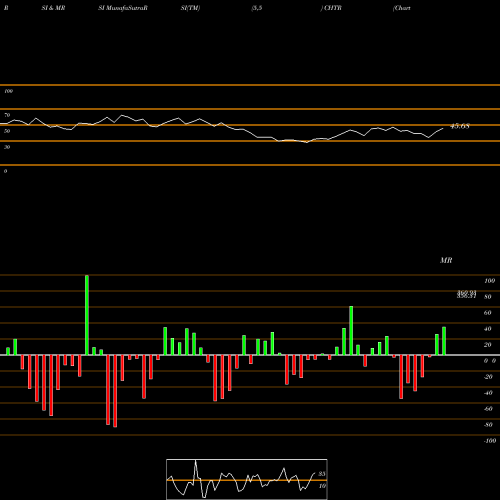Click the MR axis label 40

tap(488, 329)
